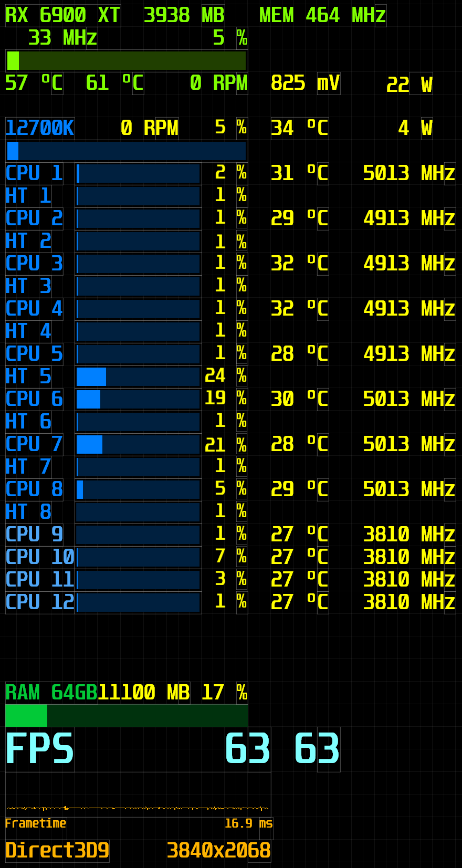The height and width of the screenshot is (868, 462).
Task: Click the green GPU usage bar
Action: [x=126, y=60]
